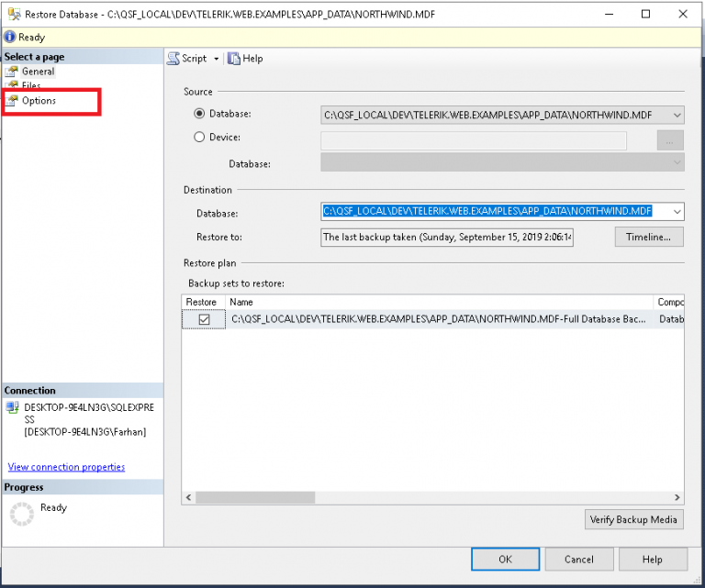Screen dimensions: 705x588
Task: Open the Destination Database dropdown arrow
Action: coord(677,212)
